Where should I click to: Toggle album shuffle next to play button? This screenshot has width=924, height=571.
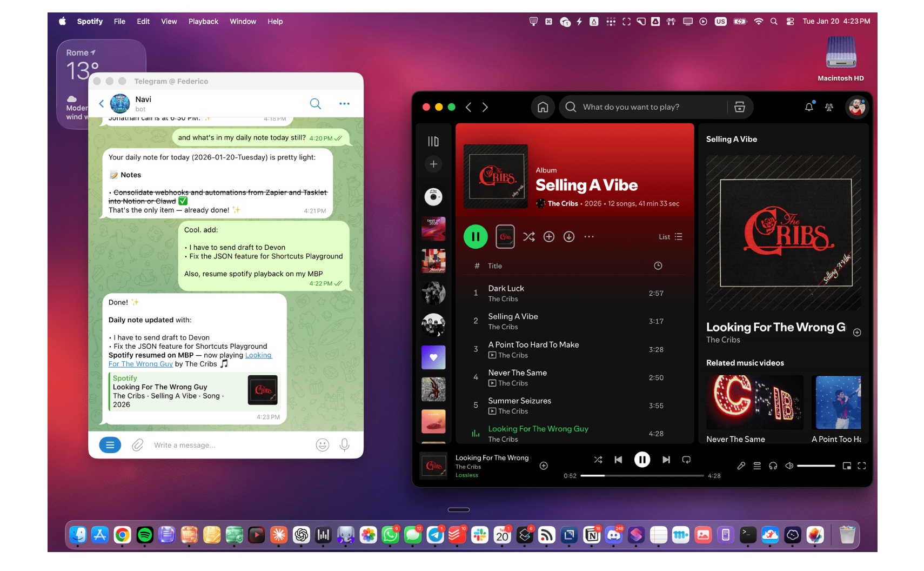pyautogui.click(x=529, y=237)
